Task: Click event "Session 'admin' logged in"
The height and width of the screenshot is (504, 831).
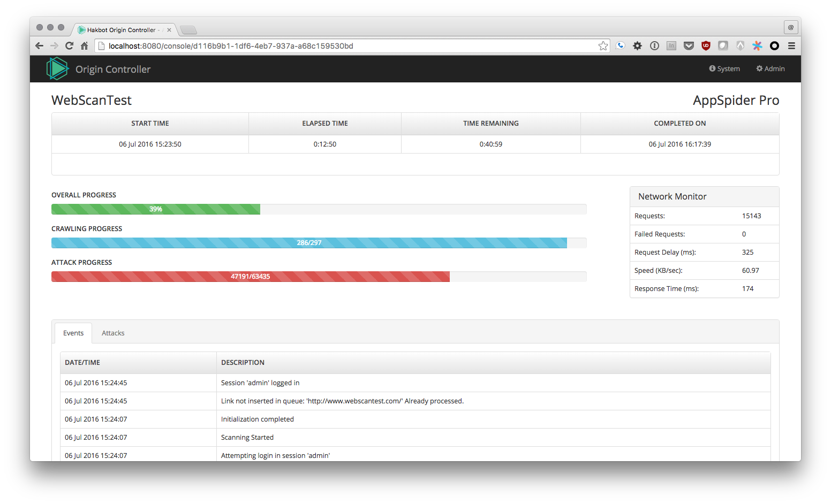Action: 260,383
